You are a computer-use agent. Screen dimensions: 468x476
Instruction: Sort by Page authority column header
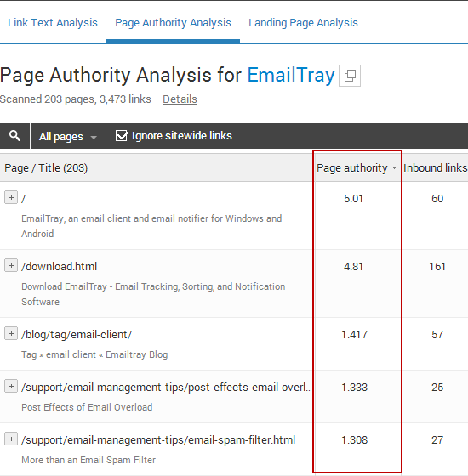coord(357,168)
